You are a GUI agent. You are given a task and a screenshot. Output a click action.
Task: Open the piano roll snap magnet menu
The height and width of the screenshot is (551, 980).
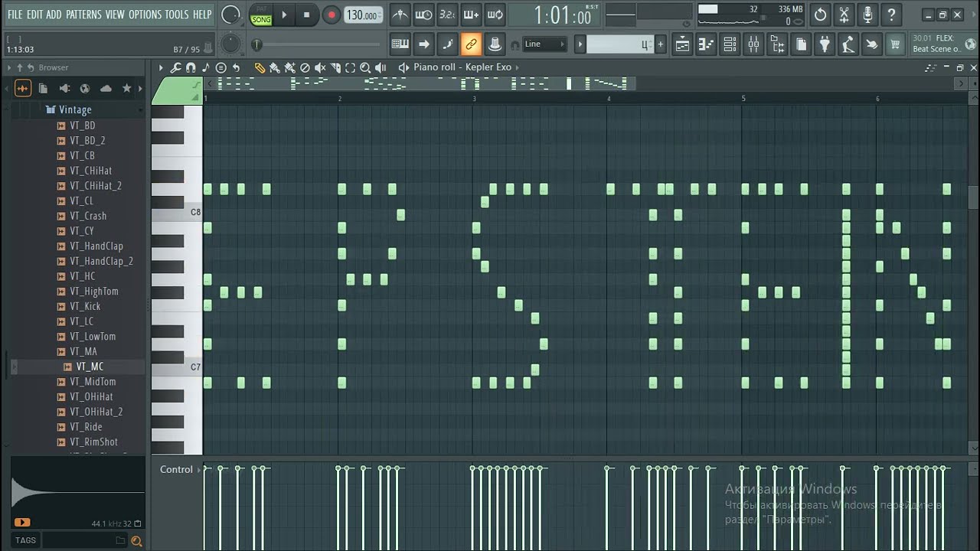pos(191,67)
